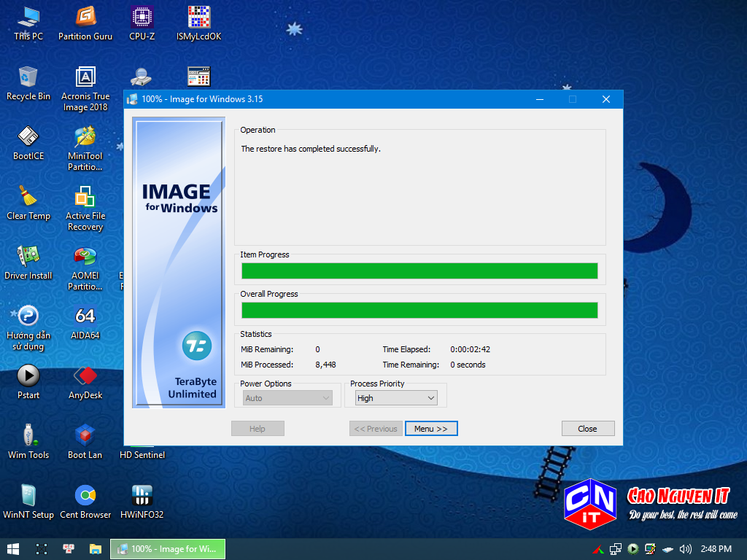Select Image for Windows taskbar button
Screen dimensions: 747x560
168,549
